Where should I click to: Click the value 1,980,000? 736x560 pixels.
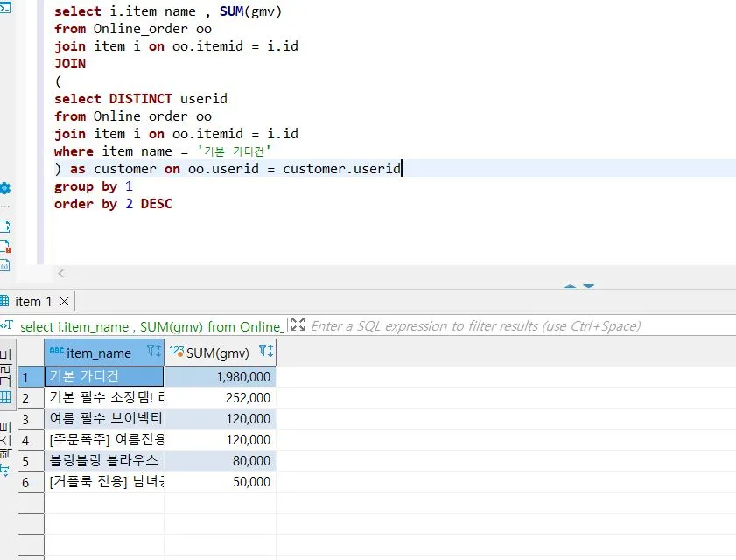click(x=243, y=377)
